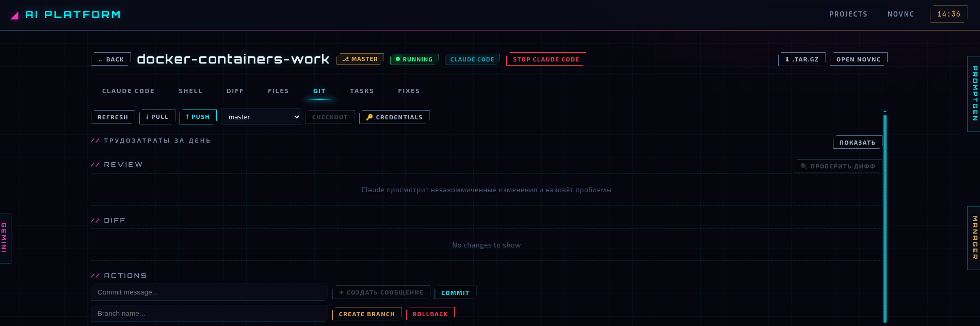Viewport: 980px width, 326px height.
Task: Click ПРОВЕРИТЬ ДИФФ review button
Action: [838, 166]
